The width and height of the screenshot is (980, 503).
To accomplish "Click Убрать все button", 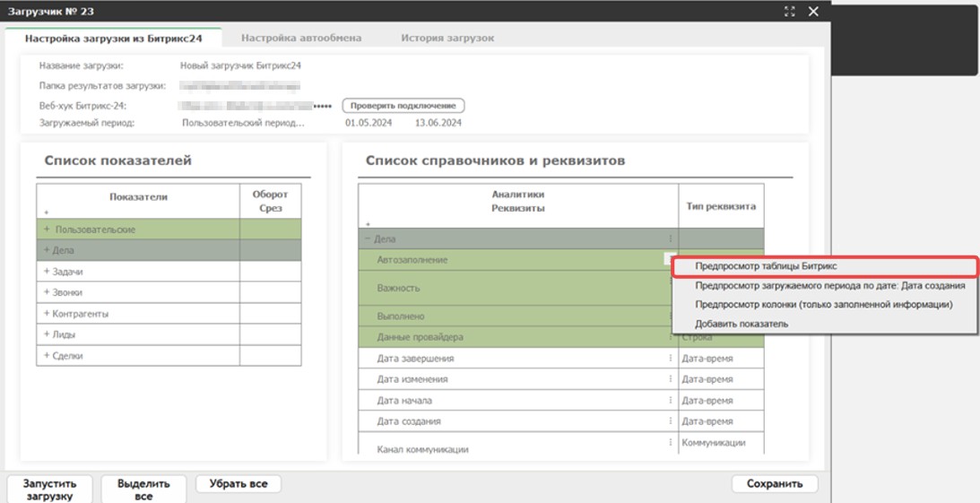I will pos(238,483).
